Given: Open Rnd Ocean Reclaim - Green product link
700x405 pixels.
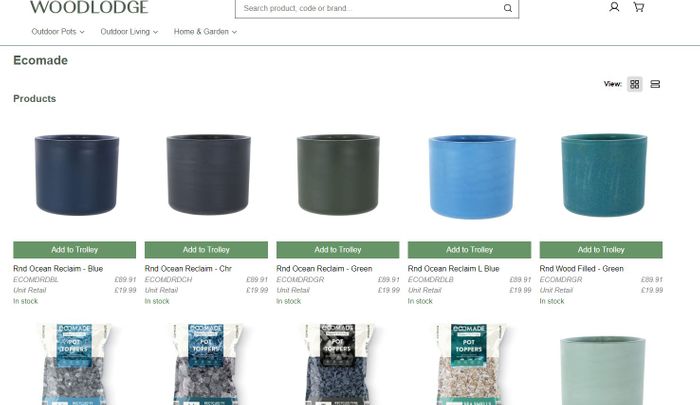Looking at the screenshot, I should [x=324, y=268].
